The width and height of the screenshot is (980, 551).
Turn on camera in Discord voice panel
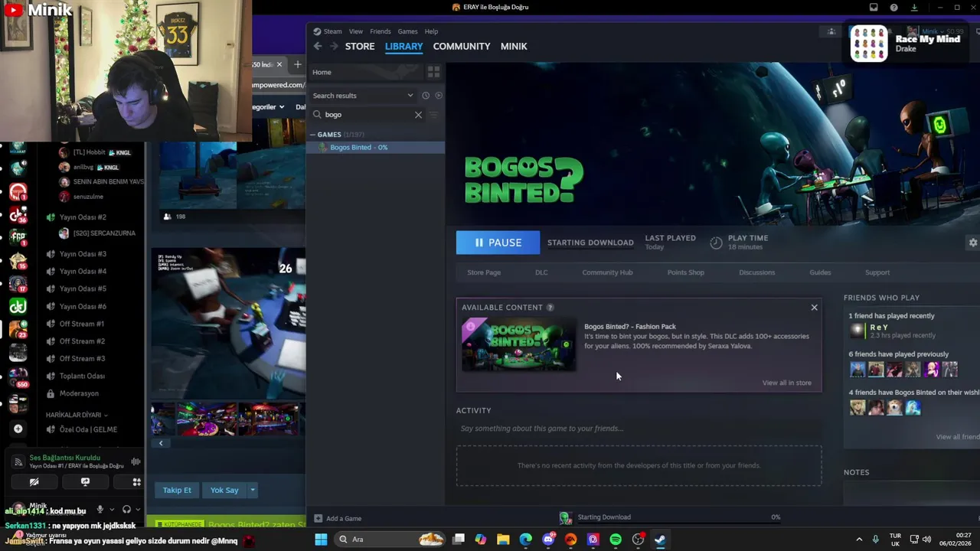click(34, 482)
